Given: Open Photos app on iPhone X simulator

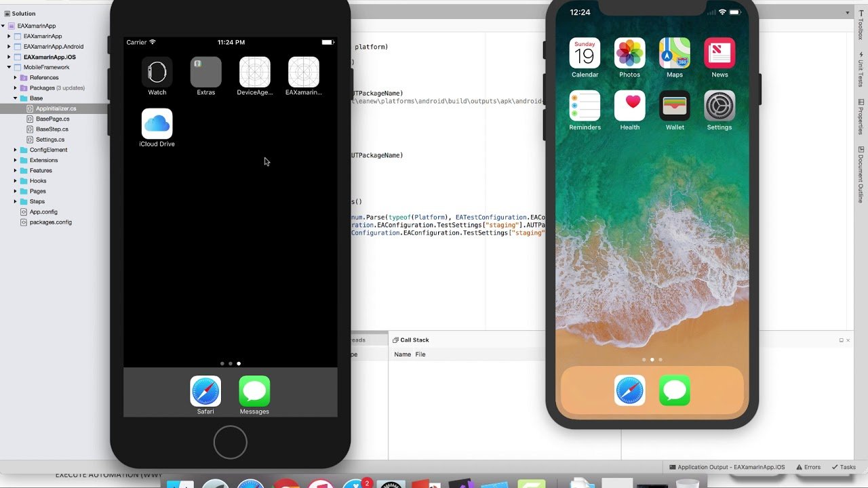Looking at the screenshot, I should coord(629,53).
